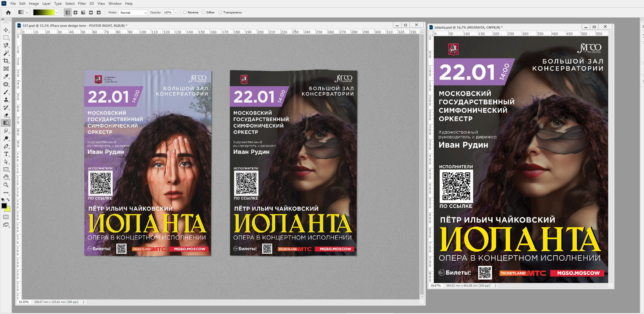
Task: Enable the Reverse checkbox
Action: (185, 13)
